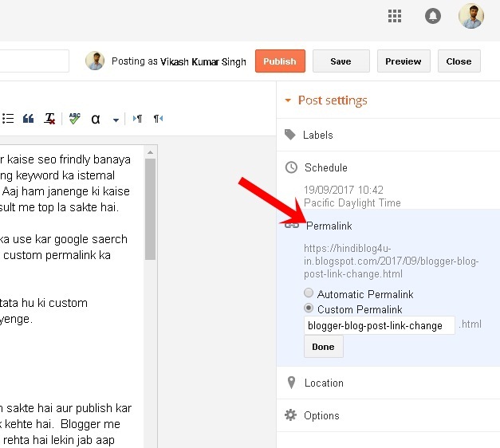Select the Automatic Permalink radio button
The width and height of the screenshot is (500, 448).
pyautogui.click(x=309, y=293)
